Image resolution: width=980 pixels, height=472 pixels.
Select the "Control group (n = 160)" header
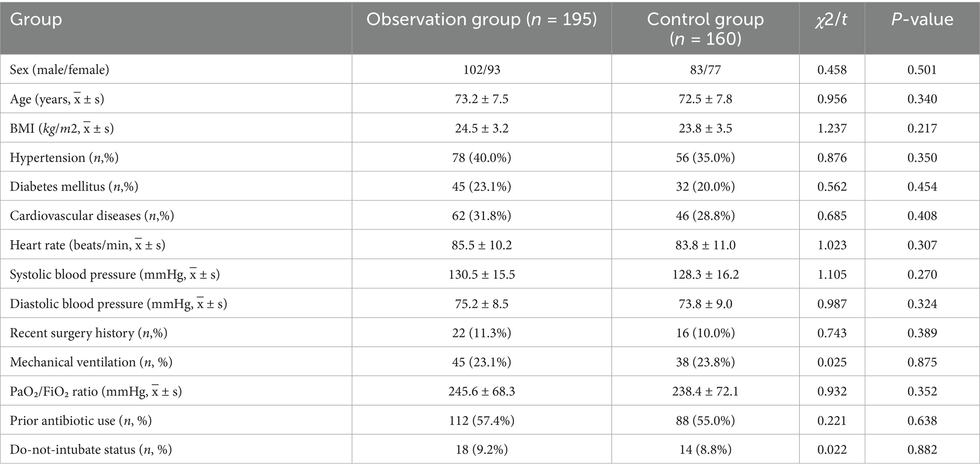coord(705,28)
